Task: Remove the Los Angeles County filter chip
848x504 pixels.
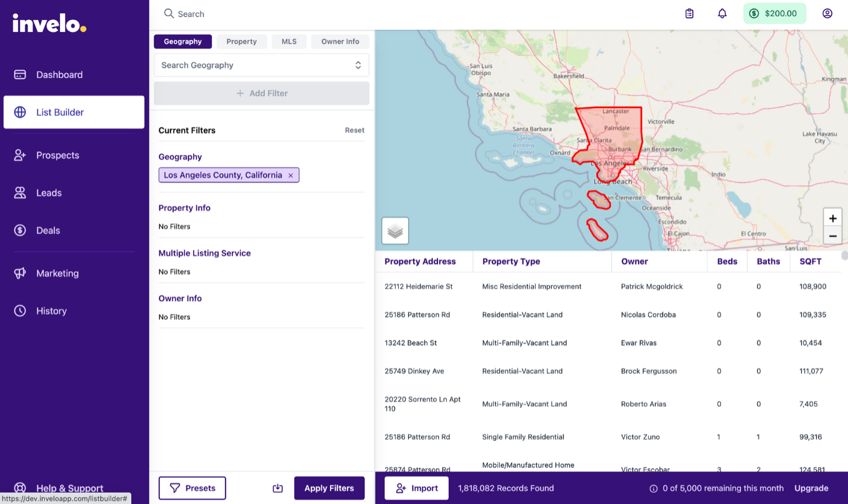Action: 291,175
